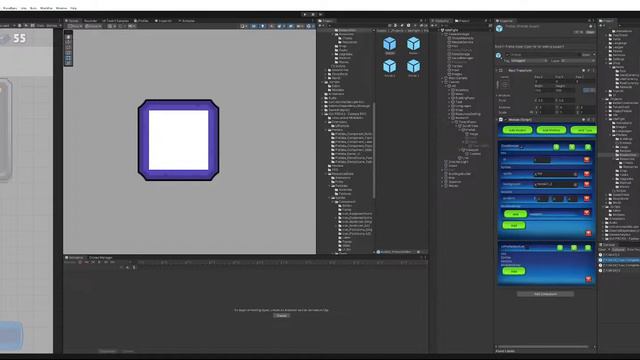Click the background object field in the blue panel
640x360 pixels.
556,184
